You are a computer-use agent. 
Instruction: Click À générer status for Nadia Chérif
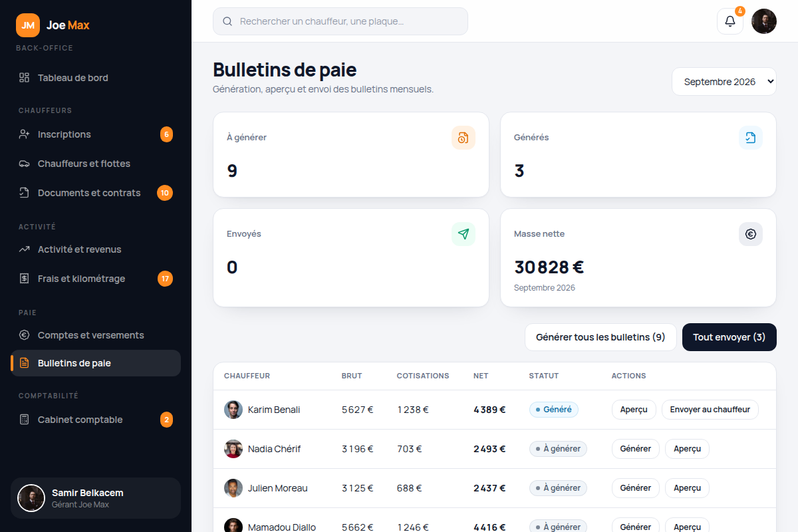point(558,449)
